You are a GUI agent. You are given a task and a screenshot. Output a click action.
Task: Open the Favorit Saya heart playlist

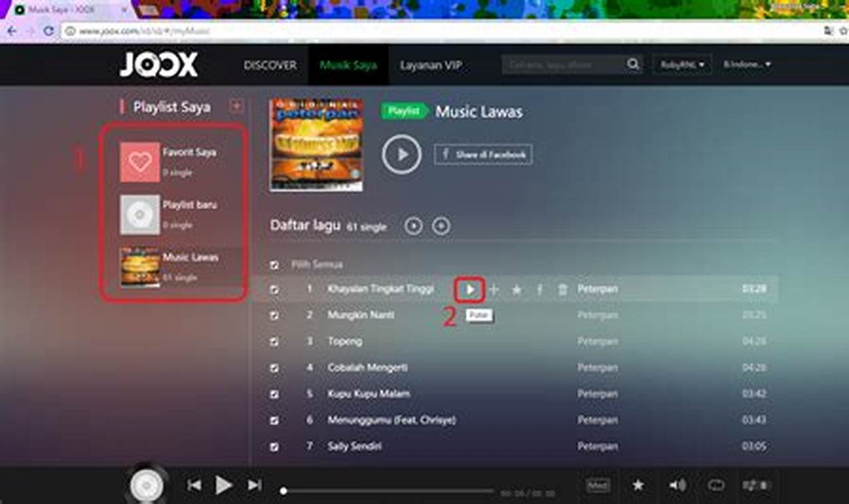(x=140, y=162)
